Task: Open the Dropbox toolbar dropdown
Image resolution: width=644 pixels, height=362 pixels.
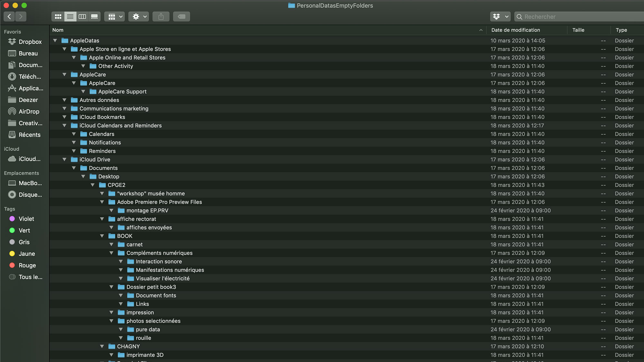Action: [x=501, y=16]
